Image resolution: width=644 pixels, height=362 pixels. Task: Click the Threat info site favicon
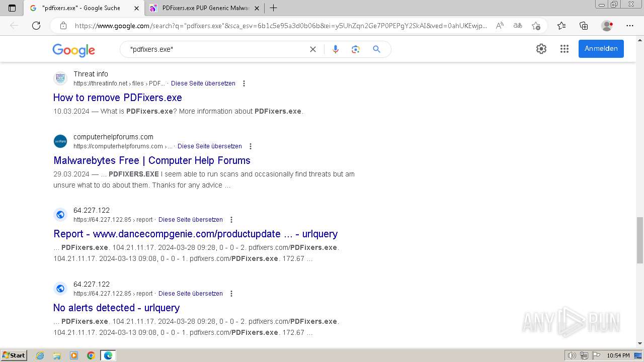tap(60, 78)
